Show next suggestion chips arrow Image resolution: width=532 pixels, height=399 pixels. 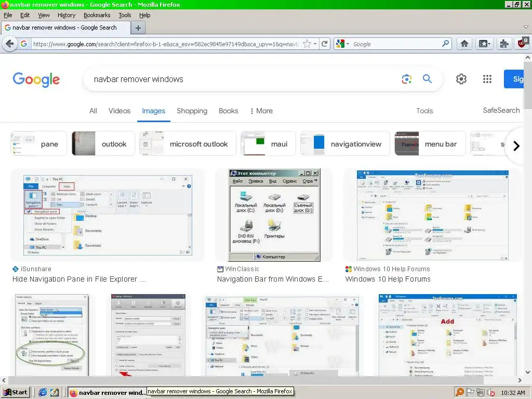click(x=516, y=146)
